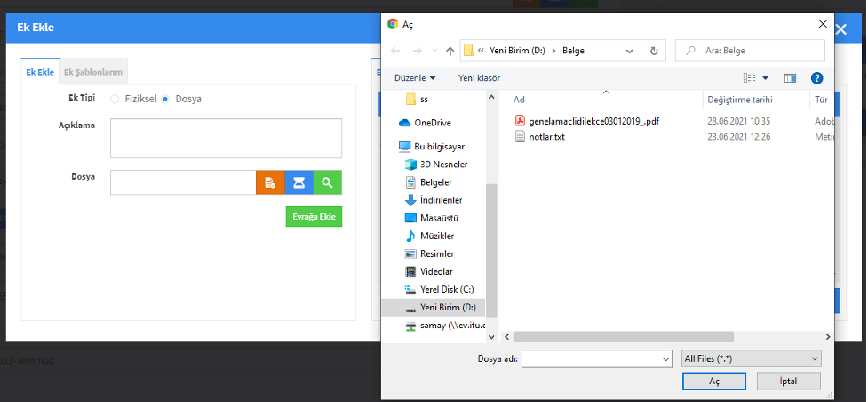This screenshot has height=402, width=868.
Task: Open the Resimler folder
Action: 430,253
